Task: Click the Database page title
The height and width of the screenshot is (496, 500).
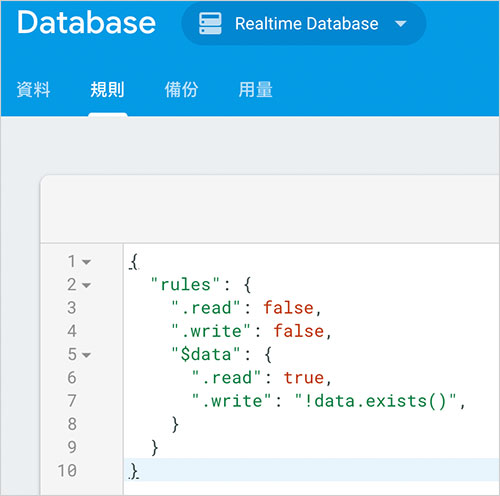Action: pyautogui.click(x=86, y=22)
